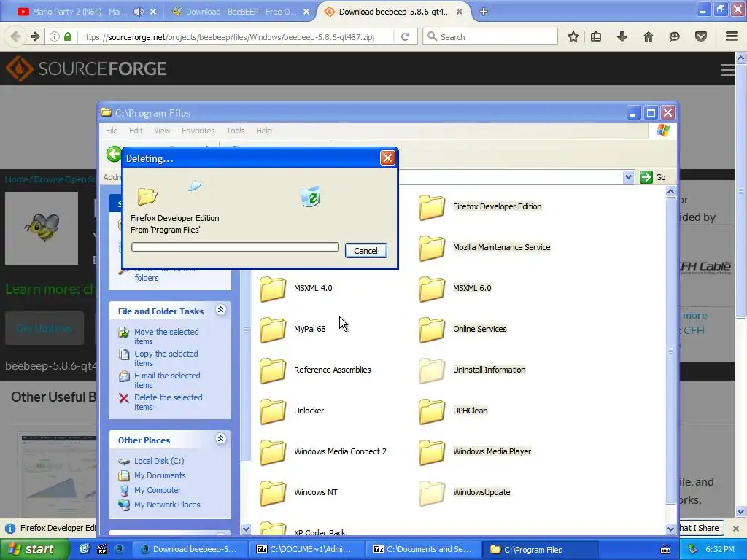Select the Reference Assemblies folder icon

pos(273,370)
